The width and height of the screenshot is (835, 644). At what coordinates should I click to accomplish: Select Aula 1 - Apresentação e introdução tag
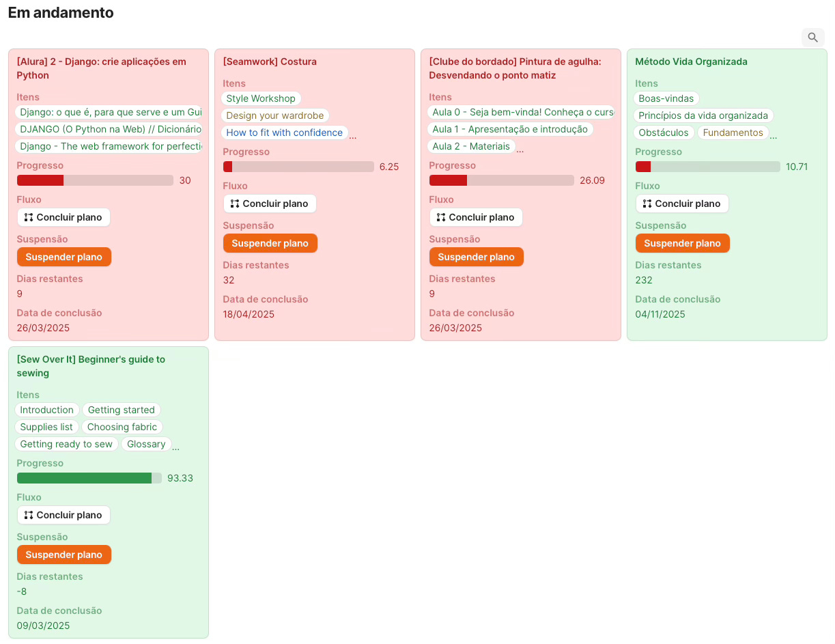(510, 129)
